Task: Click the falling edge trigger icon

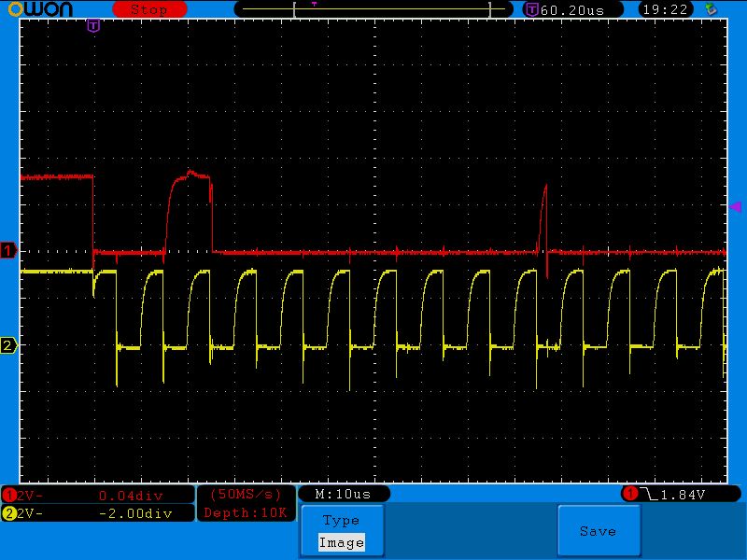Action: (650, 494)
